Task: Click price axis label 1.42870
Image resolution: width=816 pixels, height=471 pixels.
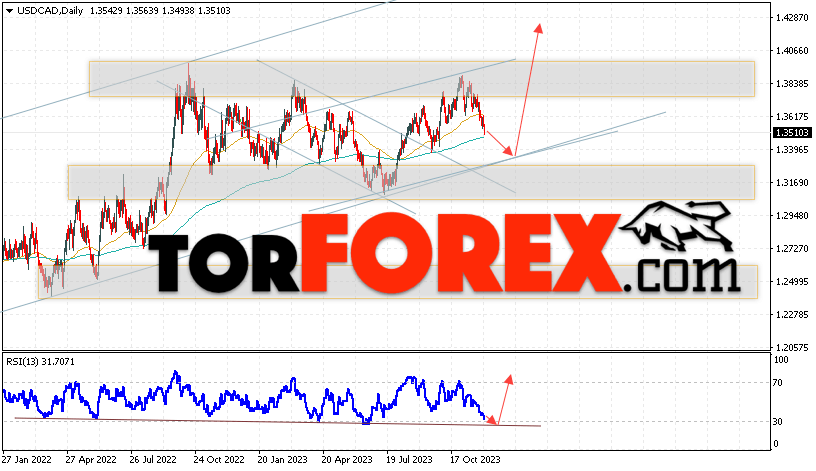Action: [792, 18]
